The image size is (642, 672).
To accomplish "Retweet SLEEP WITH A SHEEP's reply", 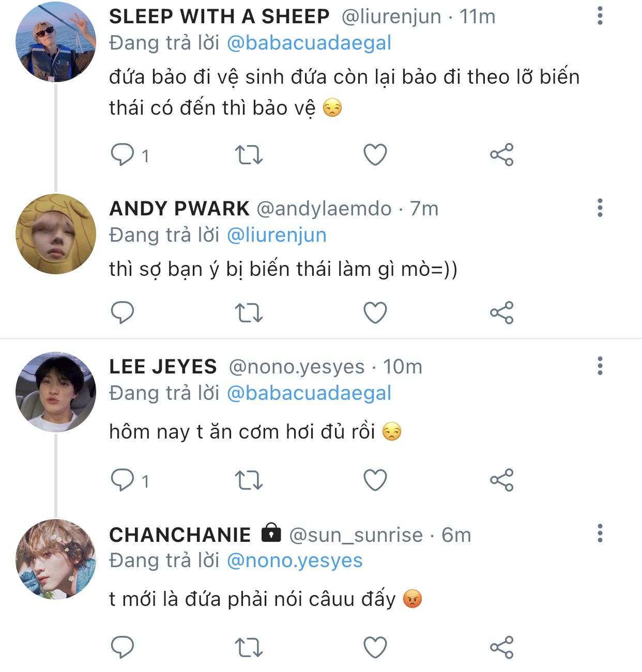I will point(249,154).
